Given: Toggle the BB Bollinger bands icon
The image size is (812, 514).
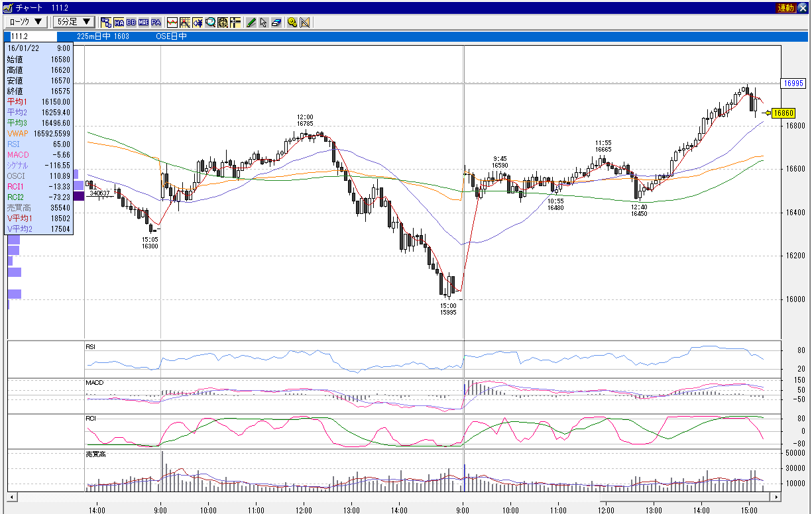Looking at the screenshot, I should [x=131, y=22].
